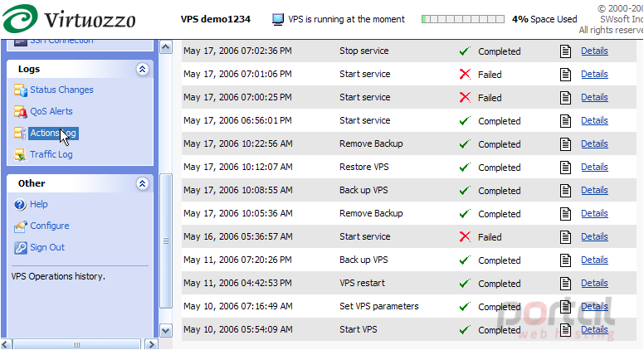Click the VPS running monitor icon

click(278, 19)
